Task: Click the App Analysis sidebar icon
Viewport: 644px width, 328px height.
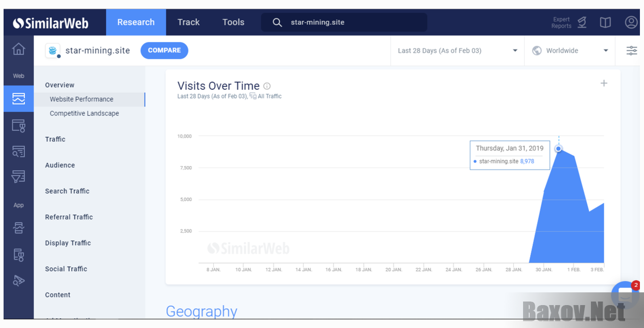Action: click(19, 227)
